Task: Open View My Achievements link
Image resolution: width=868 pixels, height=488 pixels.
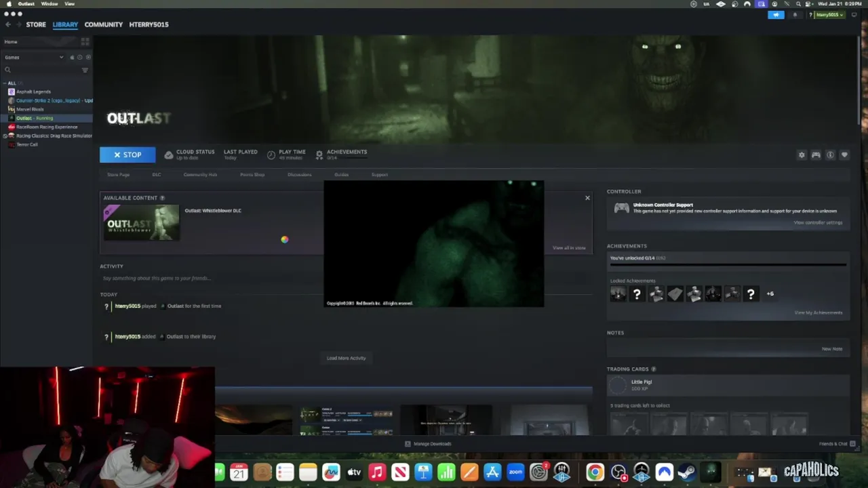Action: coord(818,312)
